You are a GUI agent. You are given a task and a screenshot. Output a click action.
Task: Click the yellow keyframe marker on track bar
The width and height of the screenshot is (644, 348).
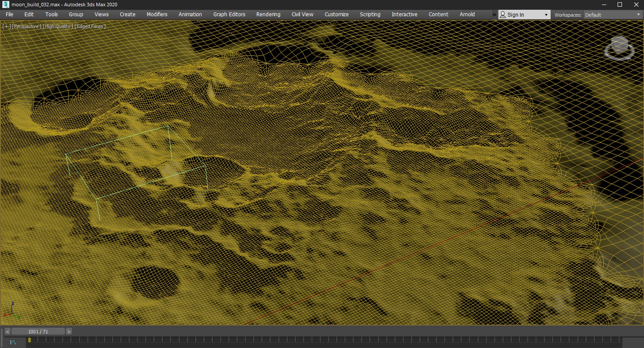point(30,340)
